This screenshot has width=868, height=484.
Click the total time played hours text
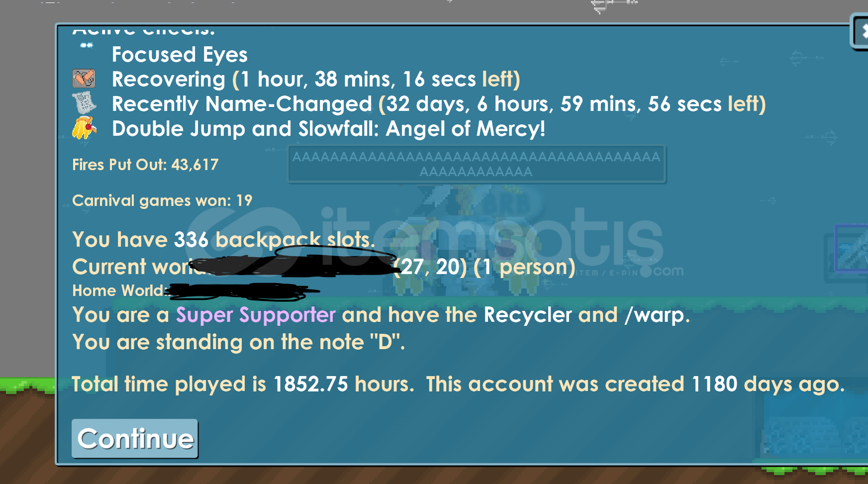click(x=243, y=385)
